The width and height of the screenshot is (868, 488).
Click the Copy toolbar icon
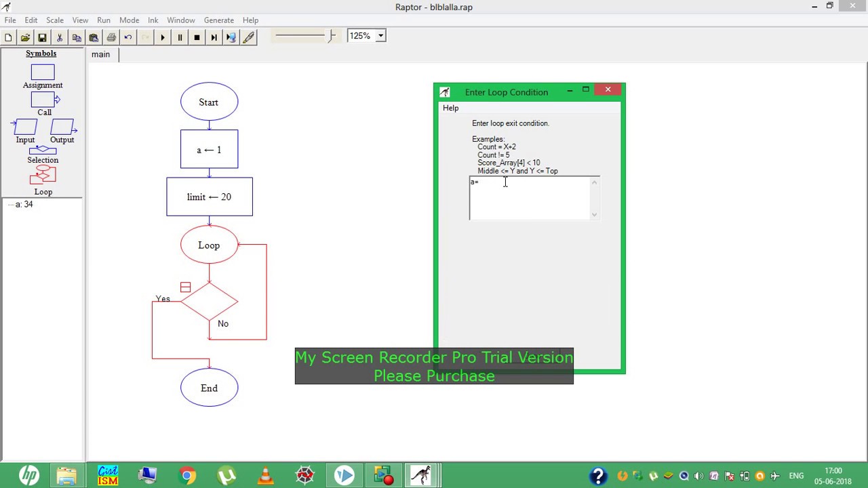[x=77, y=38]
